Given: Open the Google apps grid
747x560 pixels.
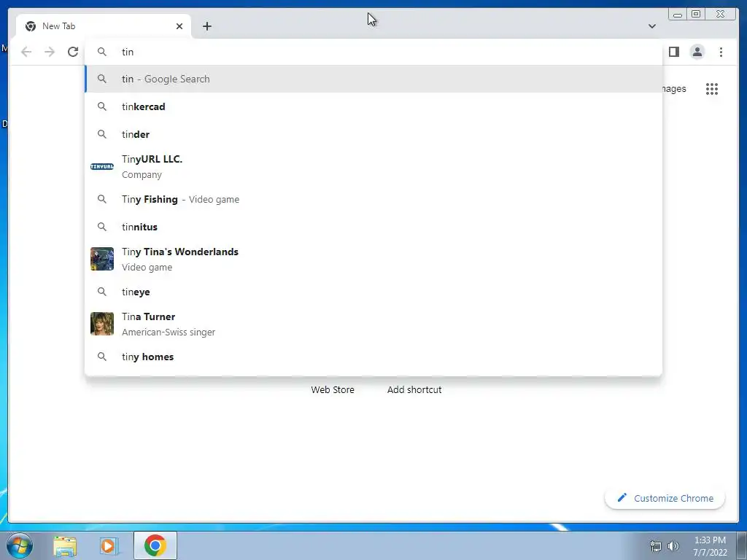Looking at the screenshot, I should click(x=712, y=89).
